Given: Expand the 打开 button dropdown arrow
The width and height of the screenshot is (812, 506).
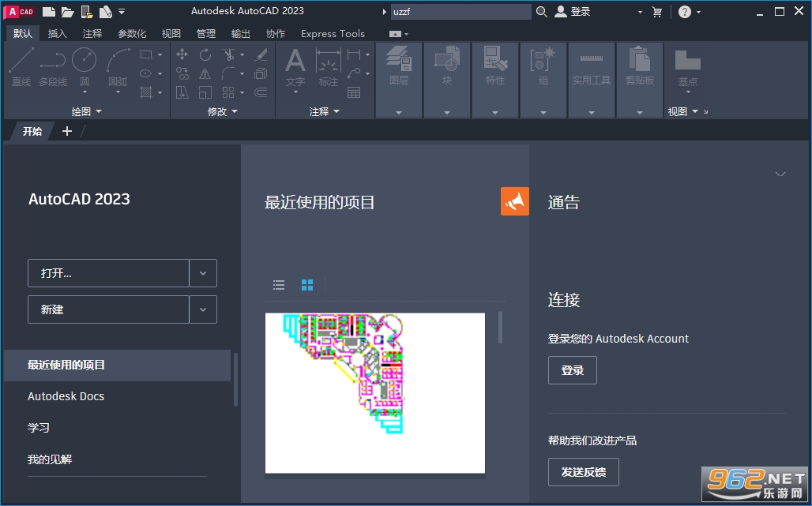Looking at the screenshot, I should 203,273.
